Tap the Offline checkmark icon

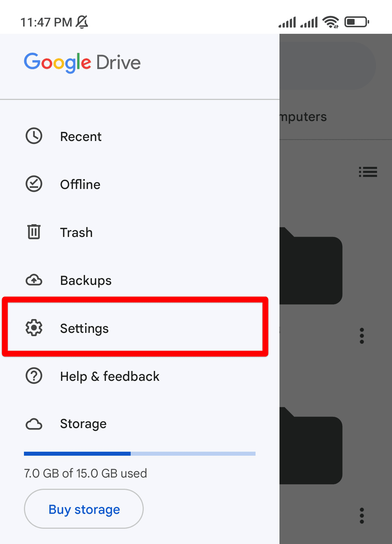(34, 184)
